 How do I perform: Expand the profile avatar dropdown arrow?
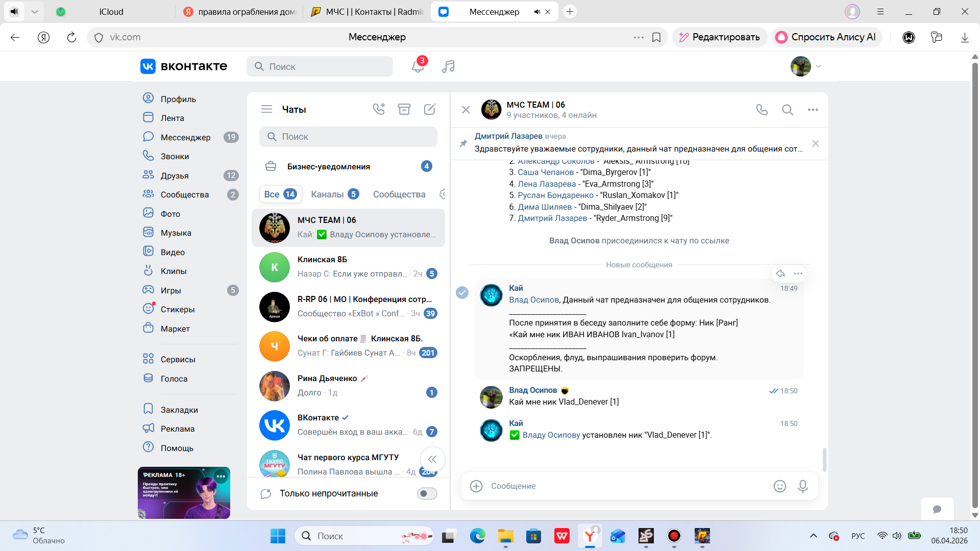pyautogui.click(x=819, y=66)
